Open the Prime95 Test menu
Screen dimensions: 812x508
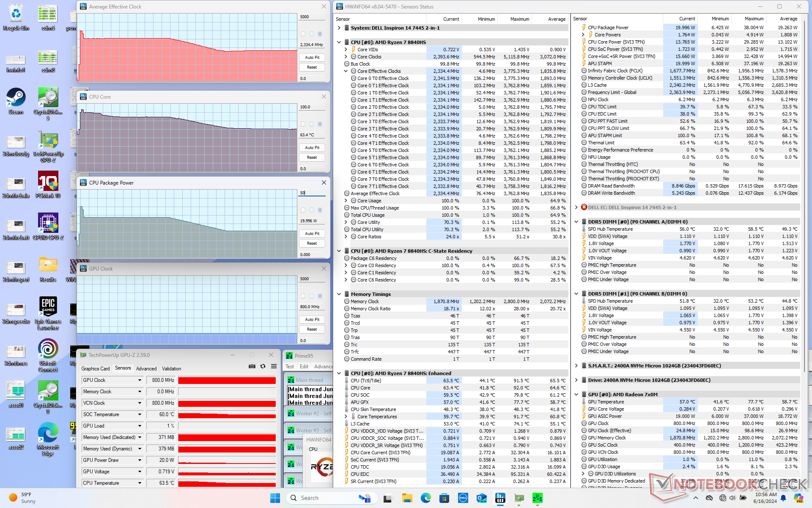click(290, 367)
